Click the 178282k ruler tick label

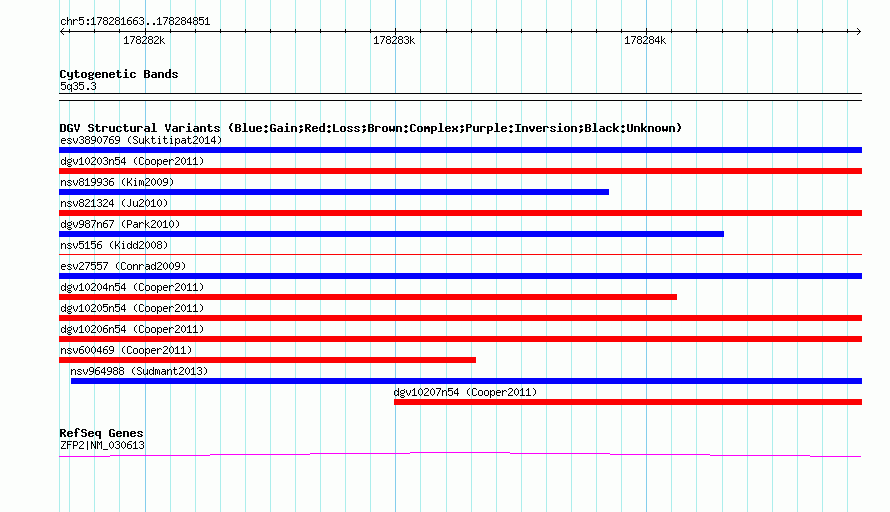tap(144, 40)
